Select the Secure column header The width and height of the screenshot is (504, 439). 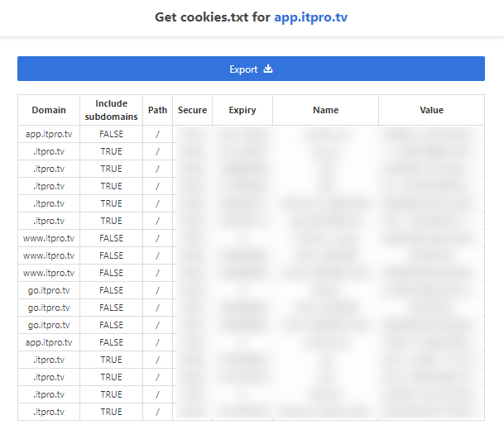pos(192,110)
